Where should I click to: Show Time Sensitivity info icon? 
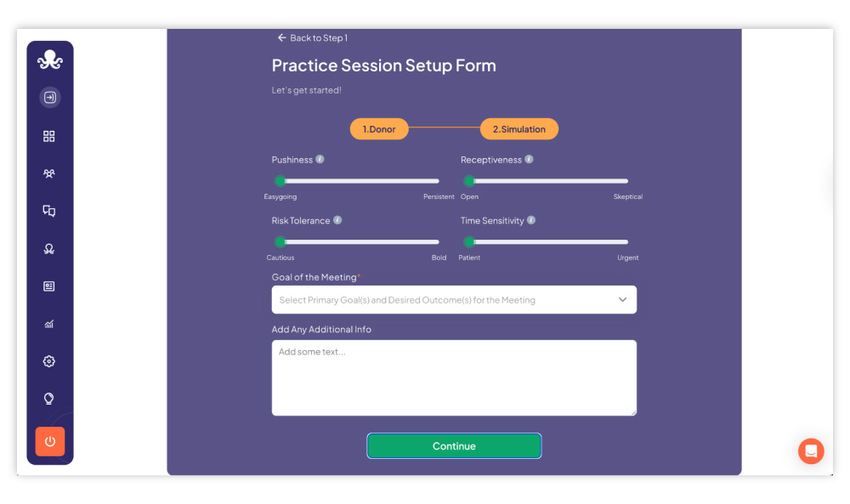point(531,220)
